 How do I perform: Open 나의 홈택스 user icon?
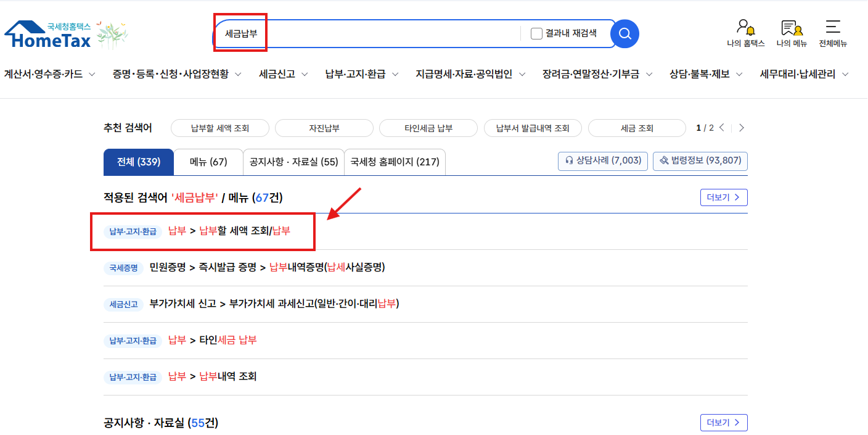745,33
